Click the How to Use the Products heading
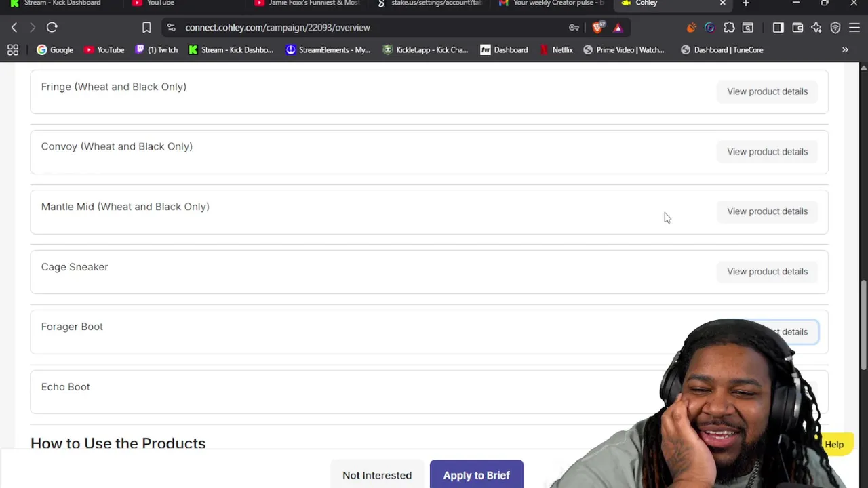The height and width of the screenshot is (488, 868). [x=118, y=443]
